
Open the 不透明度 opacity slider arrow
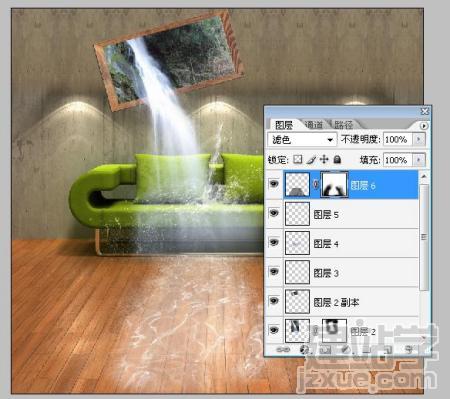tap(419, 139)
